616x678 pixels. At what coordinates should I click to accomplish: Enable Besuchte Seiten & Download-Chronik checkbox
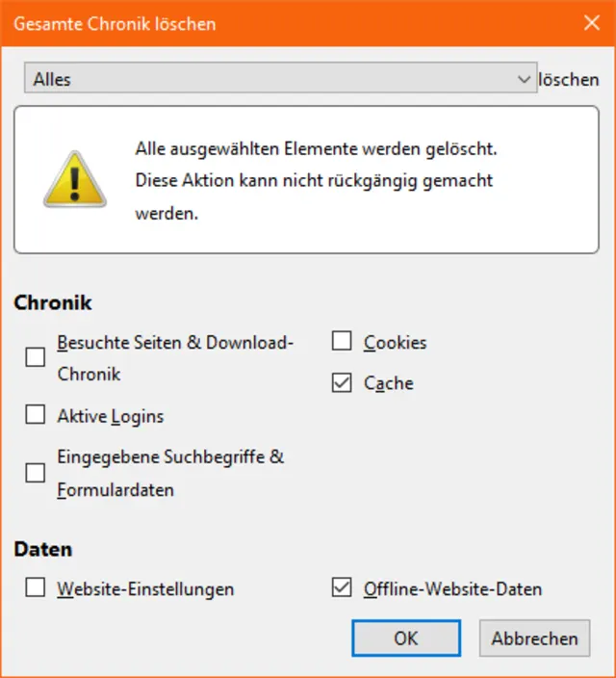36,358
